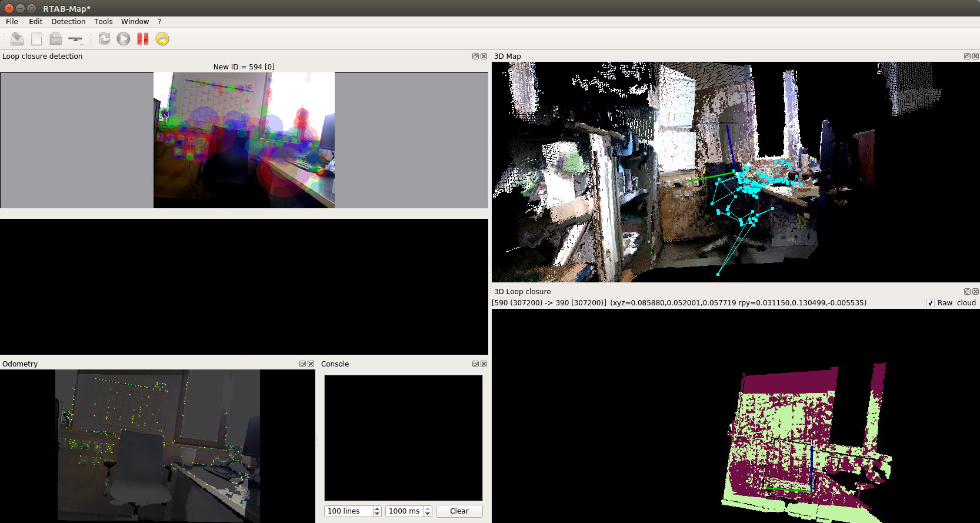Decrease the 100 lines spinbox value
This screenshot has width=980, height=523.
(377, 514)
